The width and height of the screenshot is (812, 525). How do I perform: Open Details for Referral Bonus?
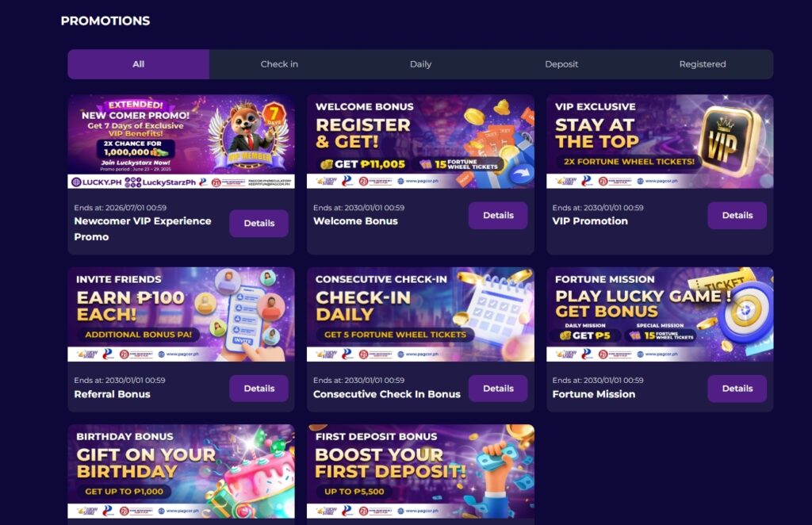click(x=259, y=389)
